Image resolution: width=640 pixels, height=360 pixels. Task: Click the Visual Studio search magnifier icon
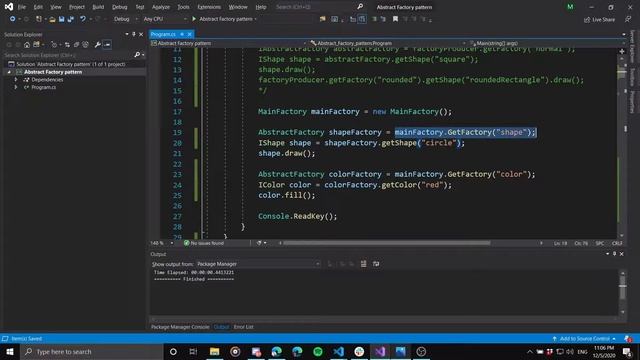[x=360, y=7]
